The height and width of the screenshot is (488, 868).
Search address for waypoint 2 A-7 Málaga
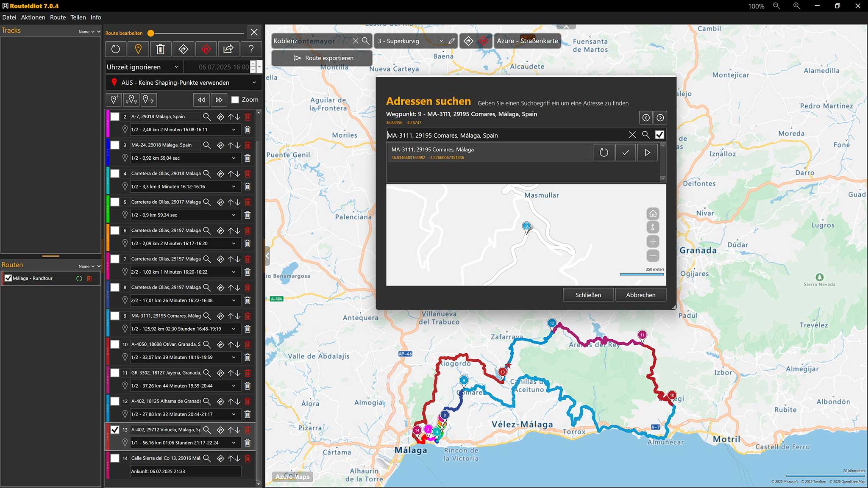pyautogui.click(x=207, y=116)
